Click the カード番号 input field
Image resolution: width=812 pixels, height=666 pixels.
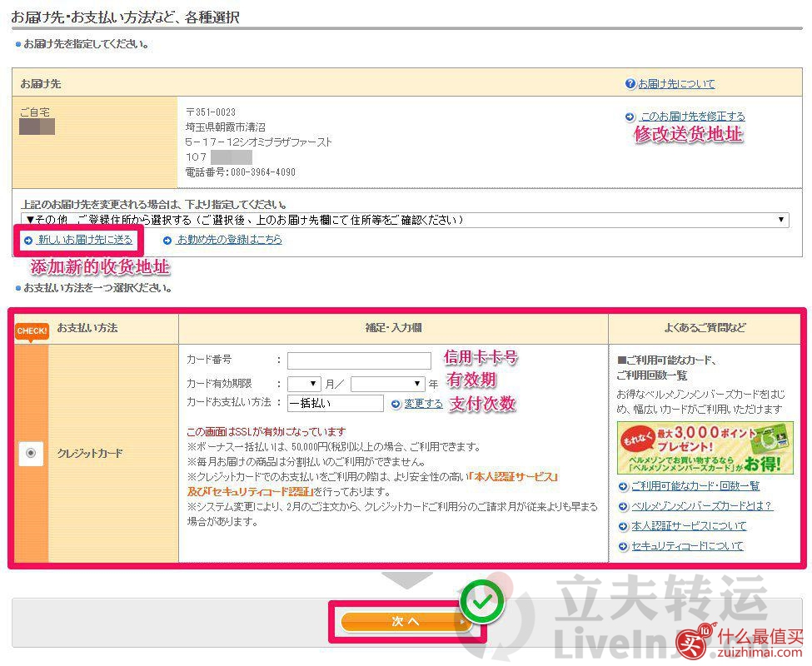coord(359,360)
